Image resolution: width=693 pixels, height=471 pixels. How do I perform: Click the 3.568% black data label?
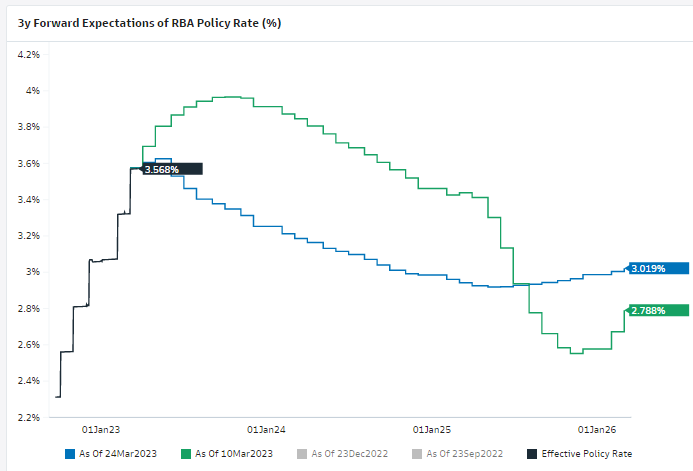coord(162,169)
